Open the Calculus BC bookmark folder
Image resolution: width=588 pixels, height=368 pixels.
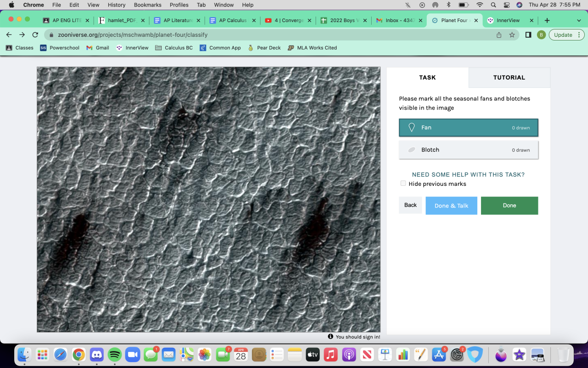click(x=174, y=48)
